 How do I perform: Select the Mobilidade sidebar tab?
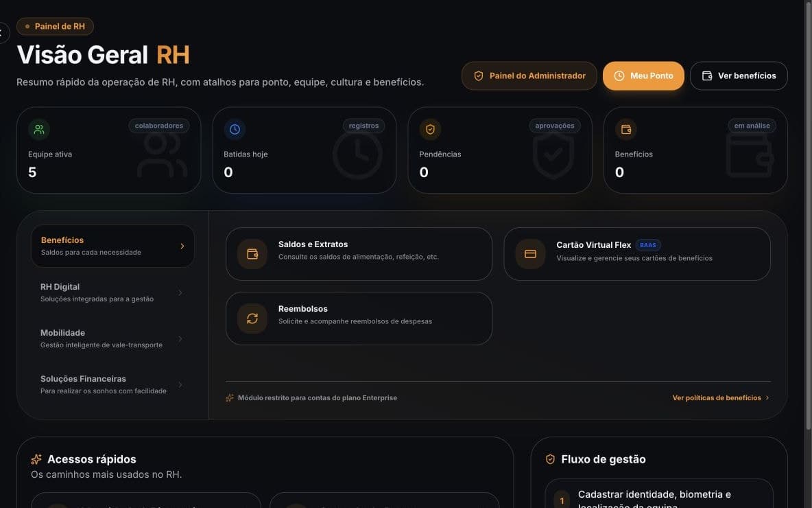pos(113,338)
